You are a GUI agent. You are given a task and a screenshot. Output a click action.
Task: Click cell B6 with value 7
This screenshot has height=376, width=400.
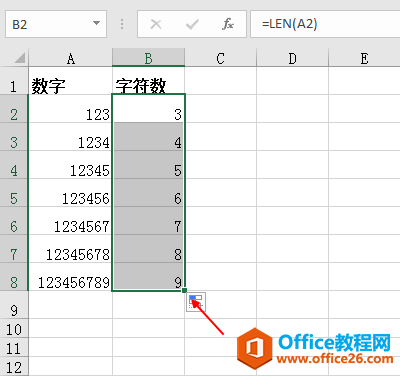[x=148, y=221]
